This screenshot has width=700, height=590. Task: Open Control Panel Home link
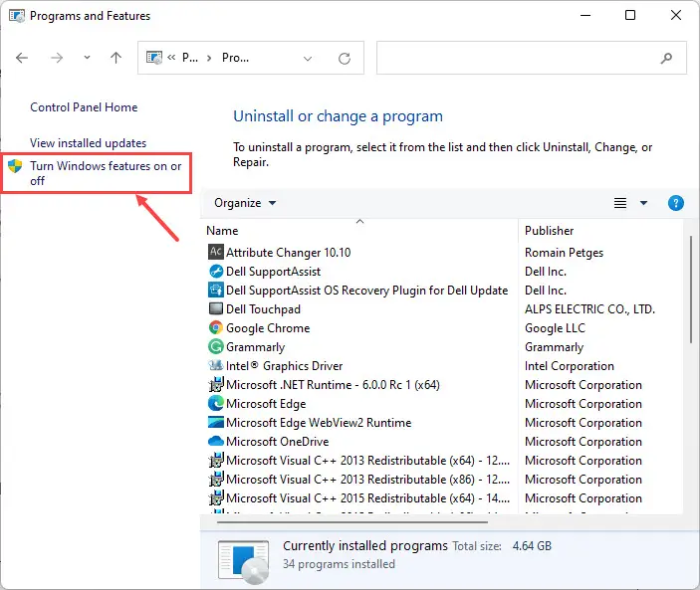tap(84, 107)
